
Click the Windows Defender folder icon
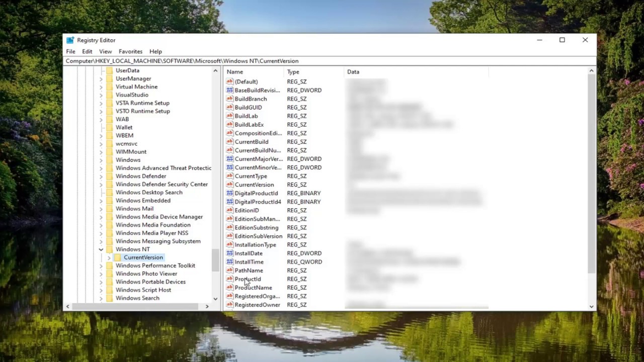click(110, 176)
